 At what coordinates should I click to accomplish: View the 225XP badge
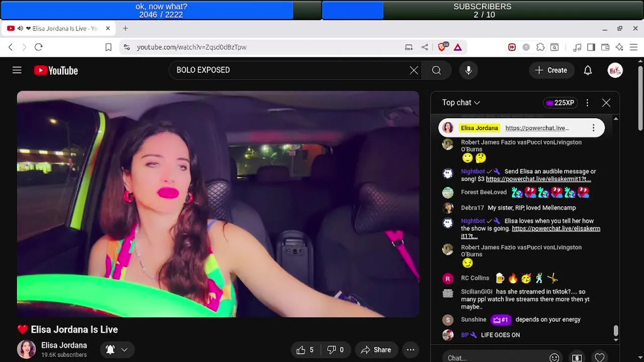click(x=559, y=103)
